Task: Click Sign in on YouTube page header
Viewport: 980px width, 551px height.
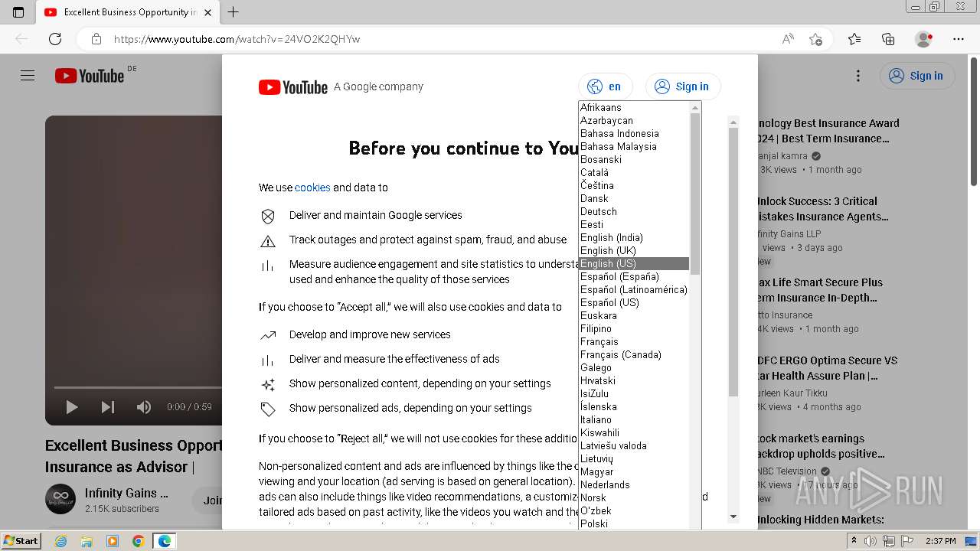Action: [x=916, y=76]
